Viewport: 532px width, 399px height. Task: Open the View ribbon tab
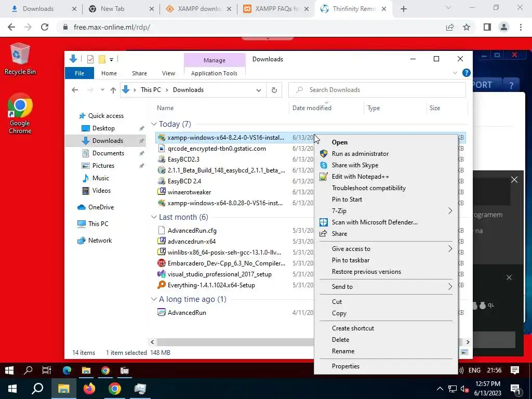pos(169,73)
